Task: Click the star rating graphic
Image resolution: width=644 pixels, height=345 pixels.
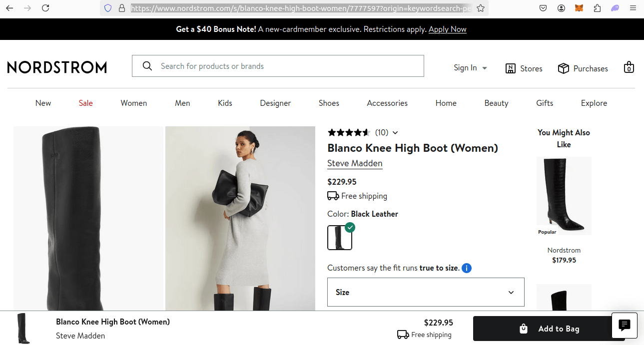Action: (x=349, y=132)
